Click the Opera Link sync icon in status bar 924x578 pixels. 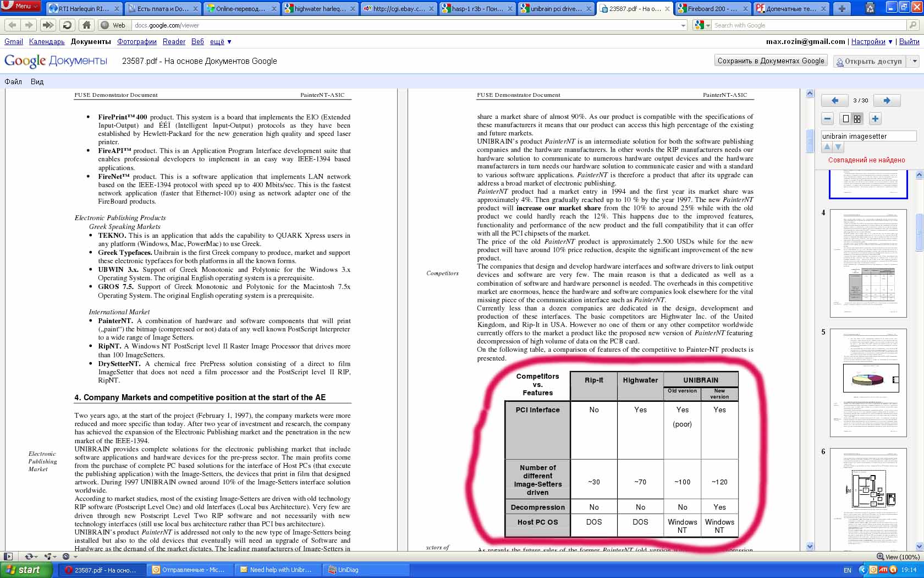click(30, 557)
